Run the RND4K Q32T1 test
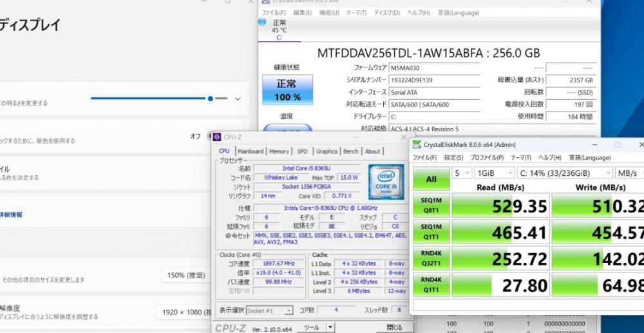 pyautogui.click(x=431, y=258)
